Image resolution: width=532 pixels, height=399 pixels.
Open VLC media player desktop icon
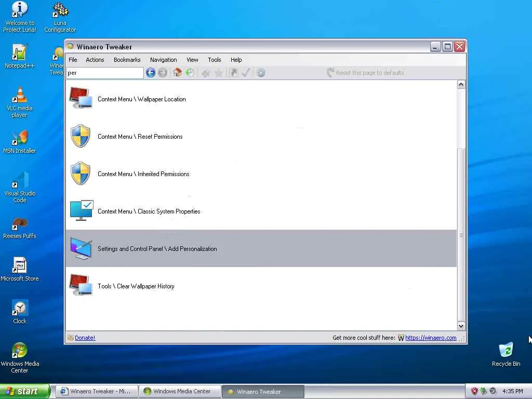click(19, 102)
